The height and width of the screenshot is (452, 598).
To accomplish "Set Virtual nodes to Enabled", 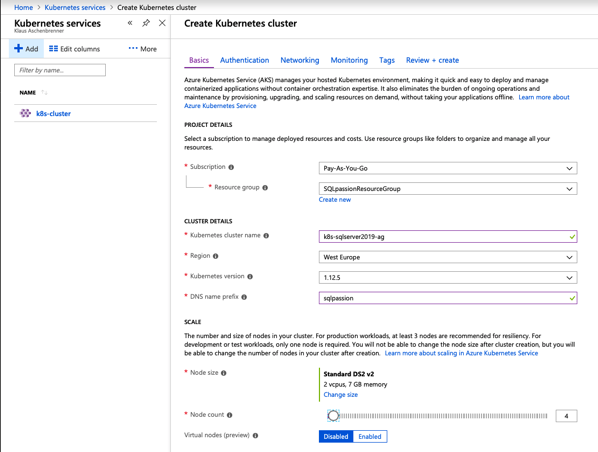I will [370, 436].
